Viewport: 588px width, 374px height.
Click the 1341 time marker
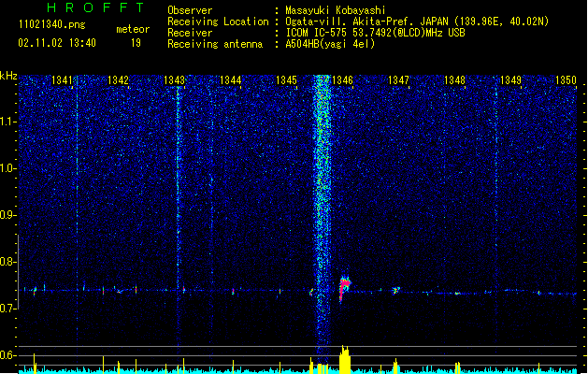(62, 80)
